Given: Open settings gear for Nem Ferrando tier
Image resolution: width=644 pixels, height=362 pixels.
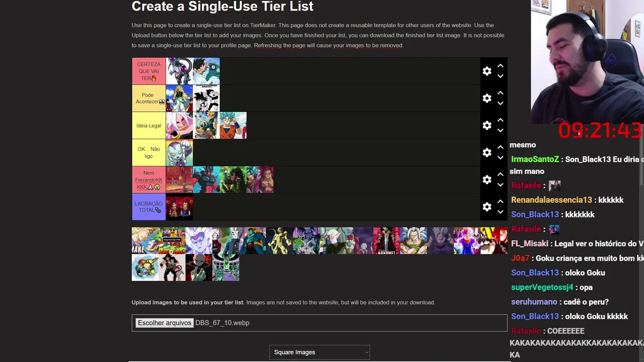Looking at the screenshot, I should pos(487,180).
